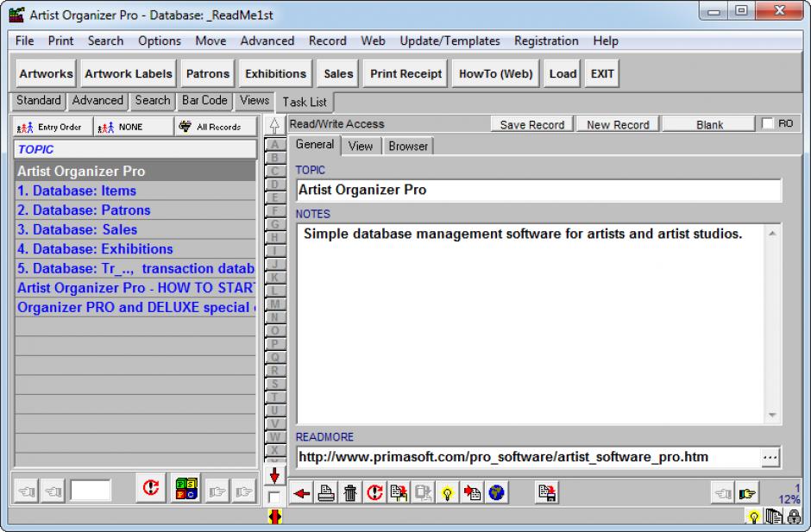Image resolution: width=811 pixels, height=532 pixels.
Task: Toggle the checkbox under the red down-arrow
Action: tap(274, 498)
